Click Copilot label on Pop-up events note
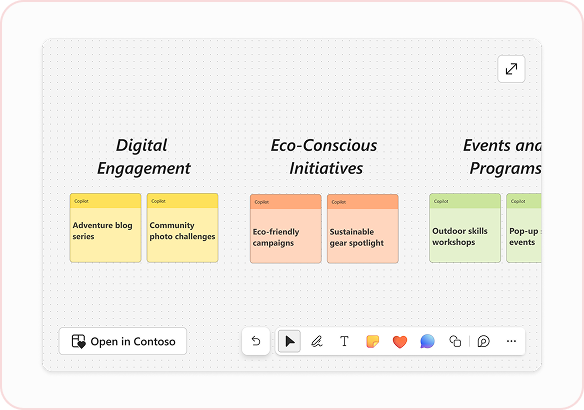 pos(518,201)
